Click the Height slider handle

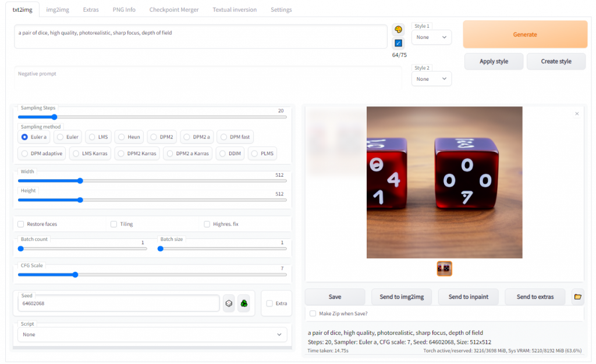80,200
